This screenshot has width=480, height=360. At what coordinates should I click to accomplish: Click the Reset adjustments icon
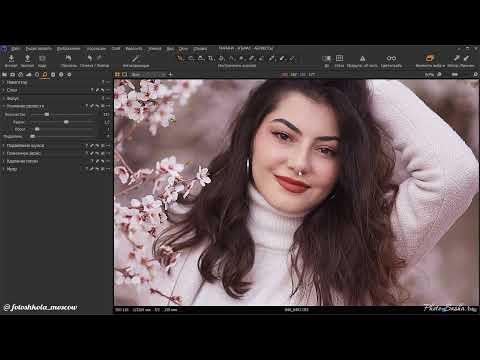click(68, 59)
